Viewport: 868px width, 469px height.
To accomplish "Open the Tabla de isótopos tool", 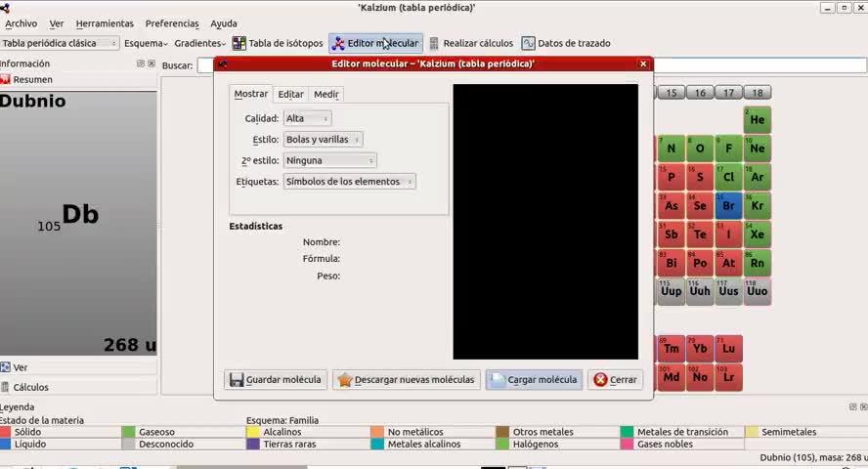I will [x=278, y=43].
